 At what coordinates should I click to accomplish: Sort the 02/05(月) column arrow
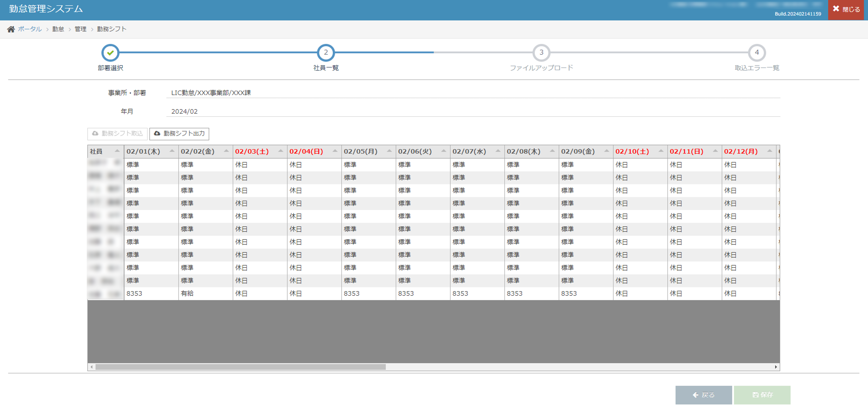point(389,151)
